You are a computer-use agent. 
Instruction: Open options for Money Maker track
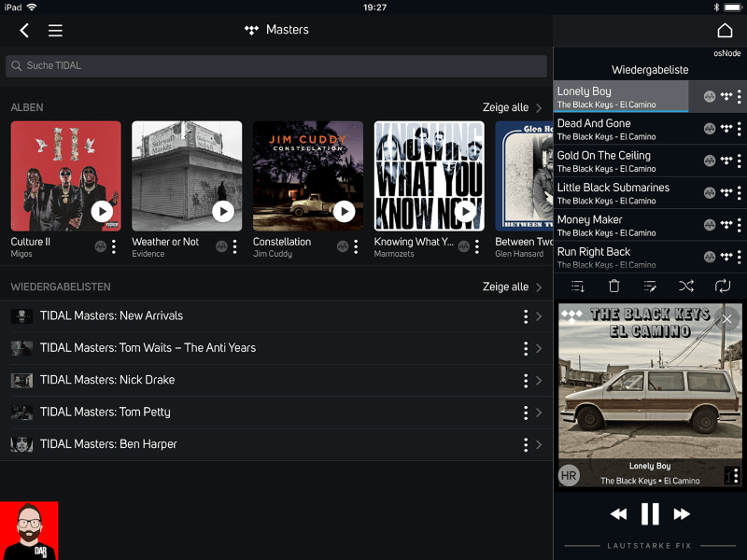pyautogui.click(x=739, y=225)
